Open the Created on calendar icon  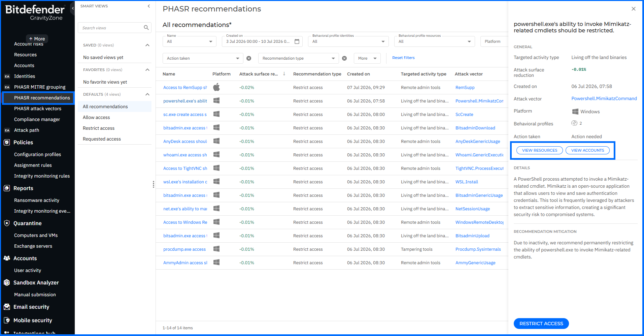(297, 41)
